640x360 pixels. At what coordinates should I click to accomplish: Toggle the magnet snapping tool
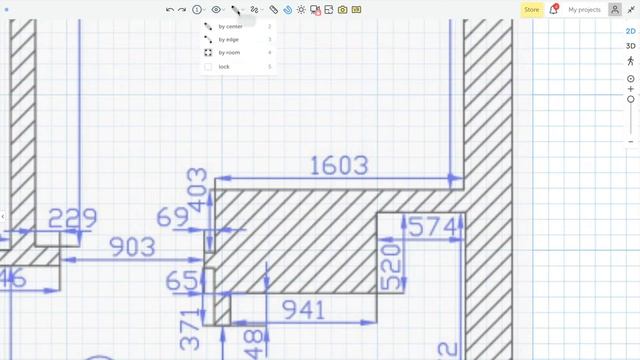click(x=288, y=9)
